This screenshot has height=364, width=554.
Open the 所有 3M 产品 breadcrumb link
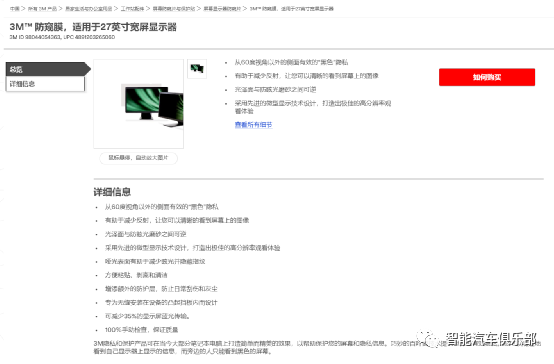coord(42,8)
